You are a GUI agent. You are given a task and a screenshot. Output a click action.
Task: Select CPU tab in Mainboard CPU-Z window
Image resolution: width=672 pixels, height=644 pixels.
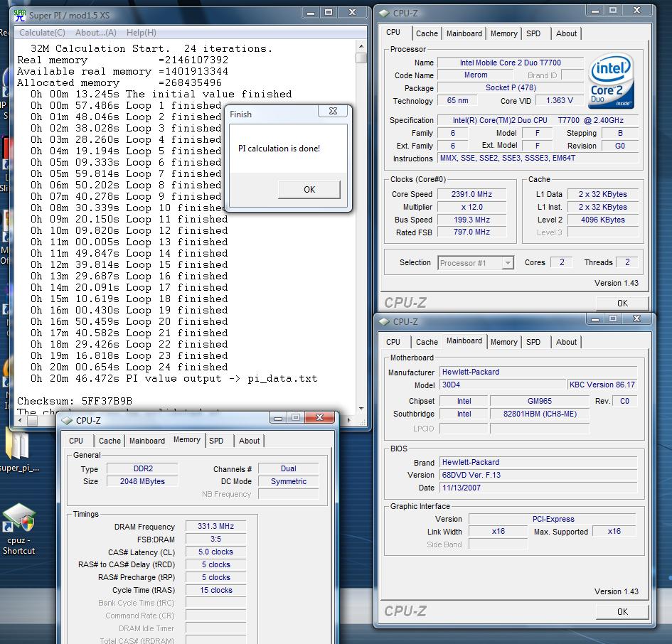393,342
